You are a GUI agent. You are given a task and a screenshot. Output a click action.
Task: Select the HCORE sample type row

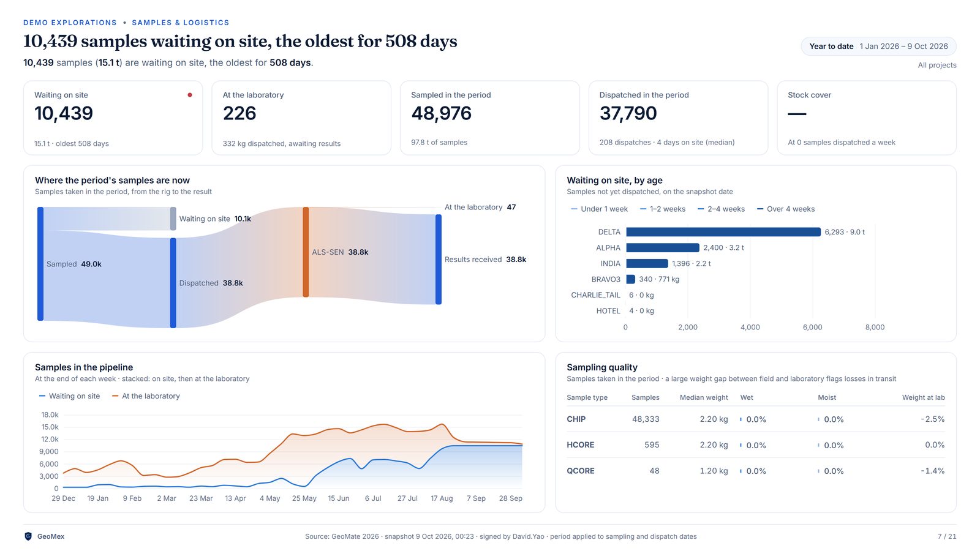pos(756,445)
